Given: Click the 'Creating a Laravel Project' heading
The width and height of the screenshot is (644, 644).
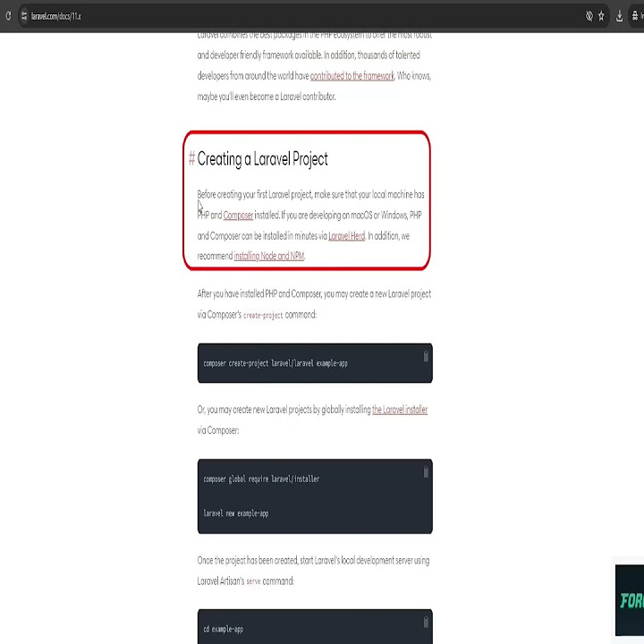Looking at the screenshot, I should click(x=262, y=159).
